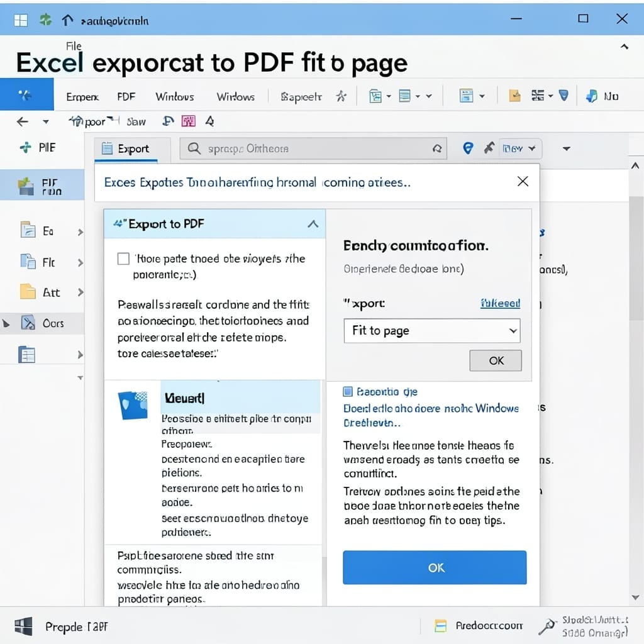
Task: Click the Windows Start button in taskbar
Action: [23, 627]
